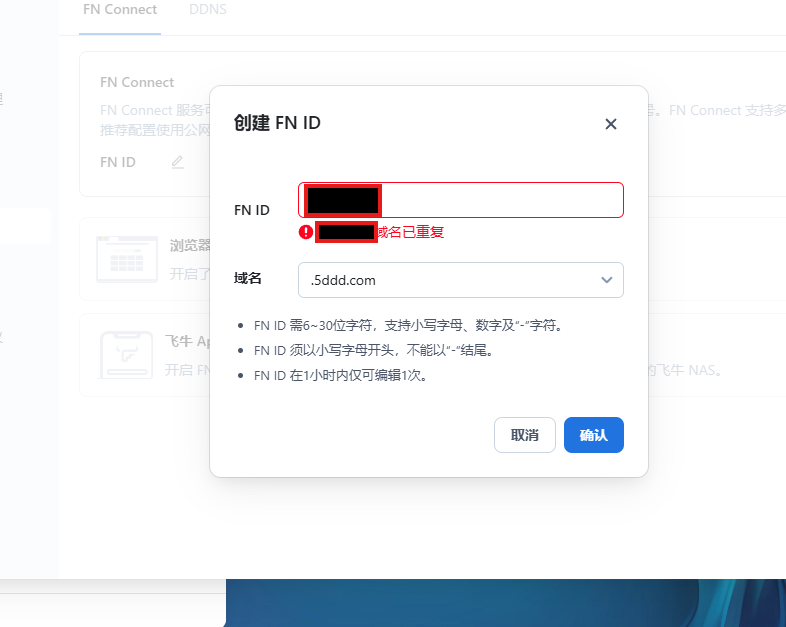Click the FN ID input field
The width and height of the screenshot is (786, 627).
tap(461, 200)
